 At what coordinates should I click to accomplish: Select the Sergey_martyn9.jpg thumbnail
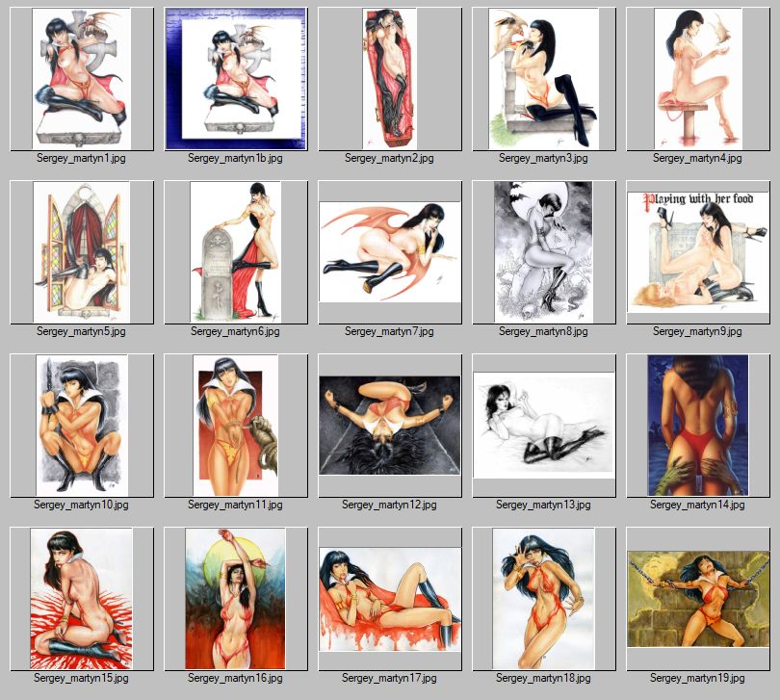click(698, 252)
